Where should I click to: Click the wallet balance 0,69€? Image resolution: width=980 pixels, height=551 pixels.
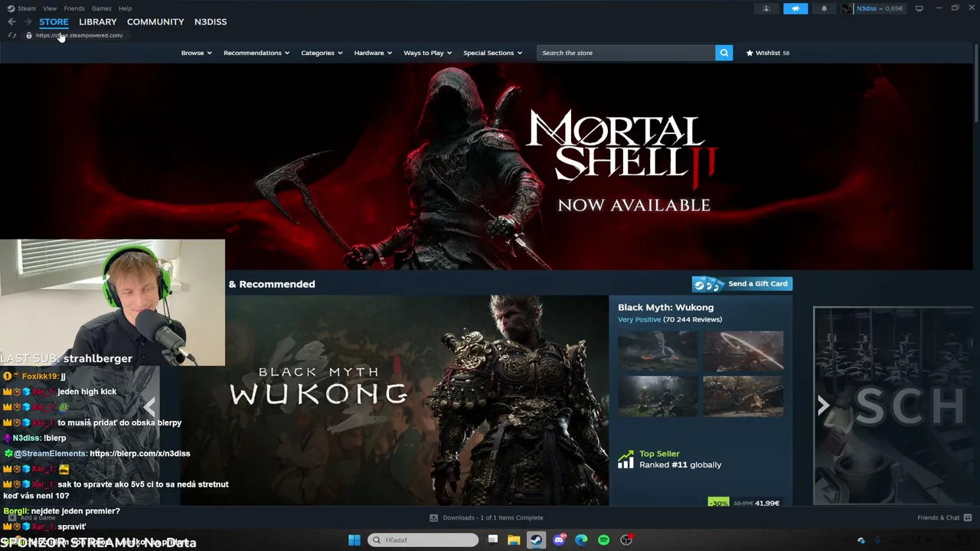(893, 8)
